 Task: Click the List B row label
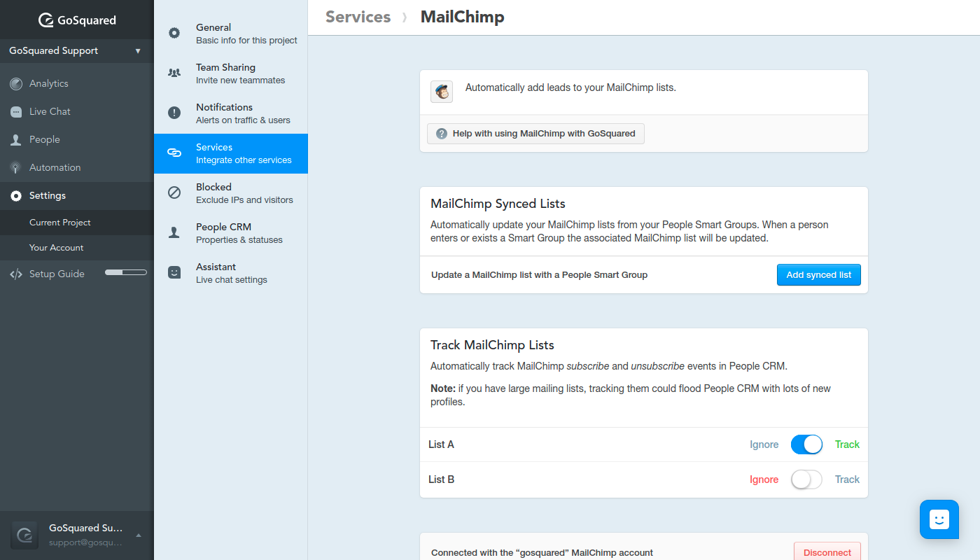pyautogui.click(x=441, y=479)
